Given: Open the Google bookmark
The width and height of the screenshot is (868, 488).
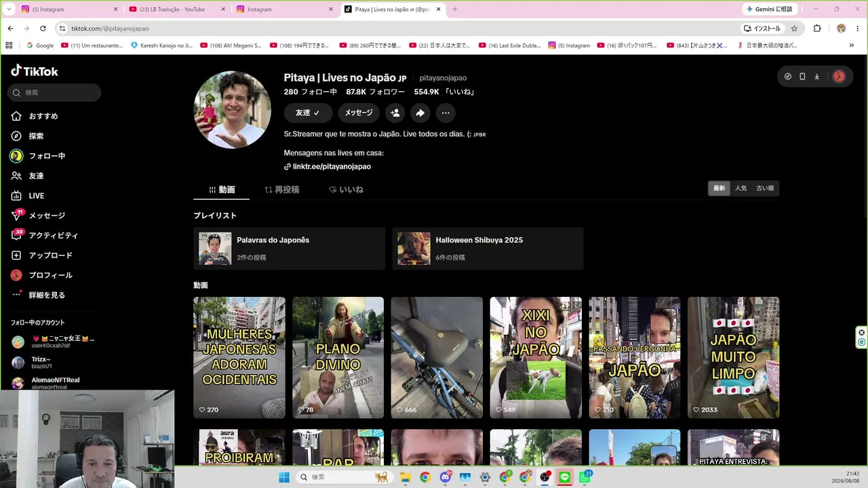Looking at the screenshot, I should pos(39,45).
